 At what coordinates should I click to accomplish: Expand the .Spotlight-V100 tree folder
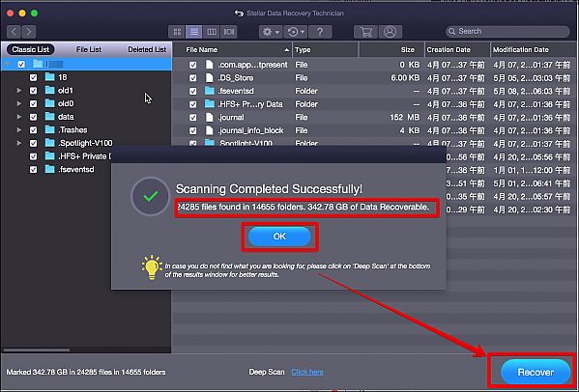(19, 143)
